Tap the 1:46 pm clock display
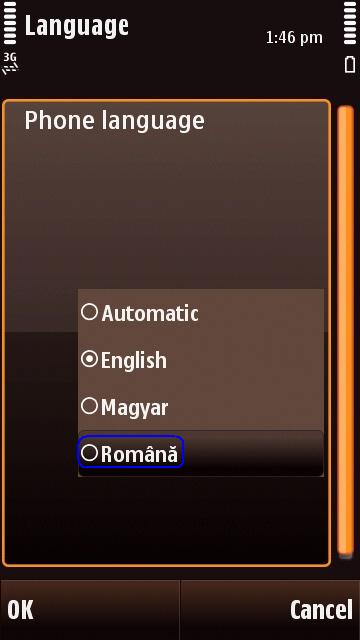 coord(294,38)
